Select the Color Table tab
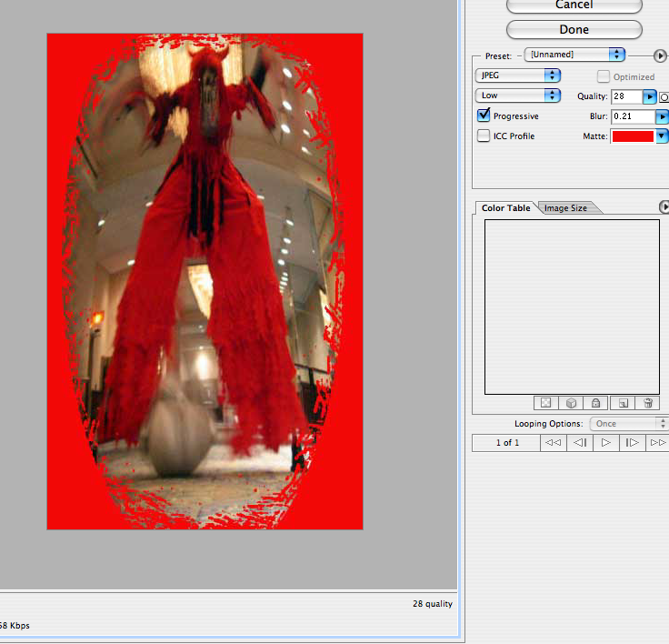 coord(505,208)
